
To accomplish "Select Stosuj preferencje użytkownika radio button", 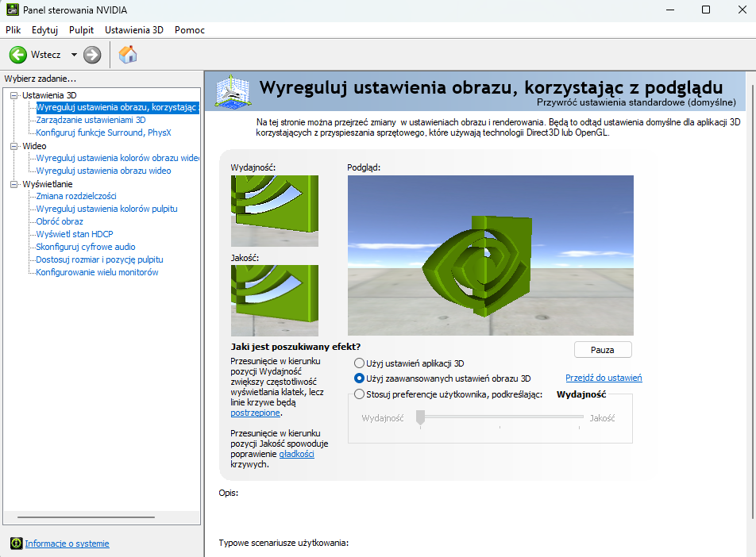I will pyautogui.click(x=359, y=394).
